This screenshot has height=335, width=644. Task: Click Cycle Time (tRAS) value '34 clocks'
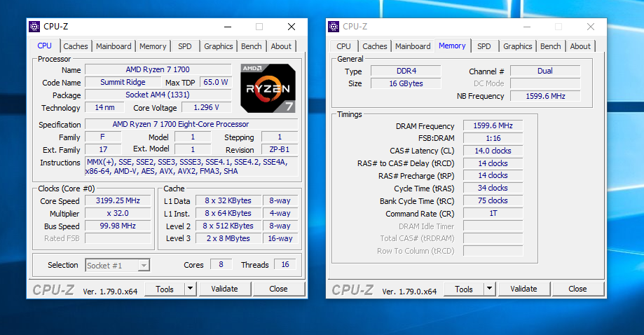point(493,188)
